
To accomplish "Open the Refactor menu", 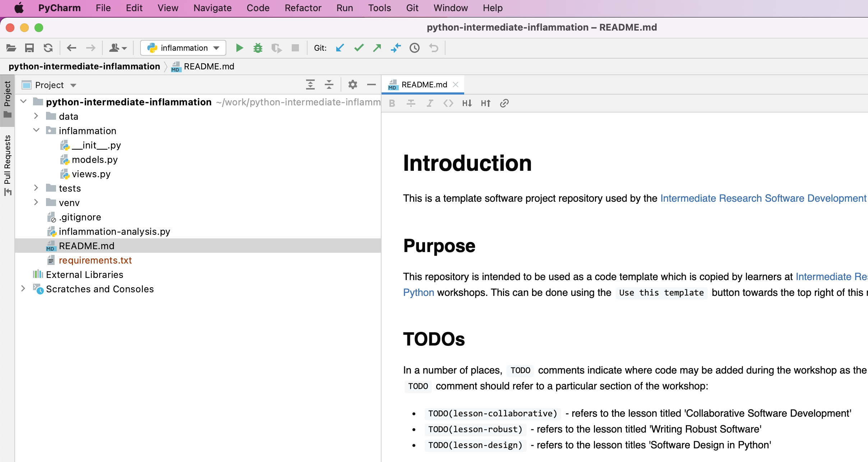I will point(303,8).
